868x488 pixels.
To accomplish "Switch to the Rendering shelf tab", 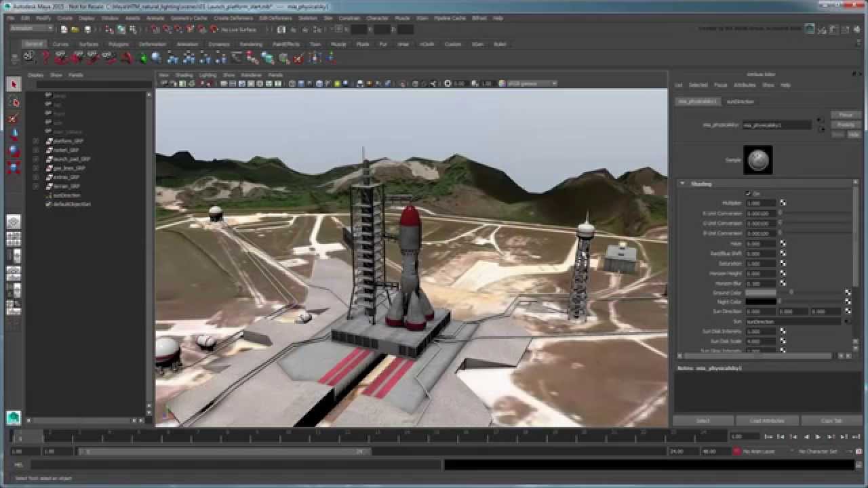I will point(251,44).
